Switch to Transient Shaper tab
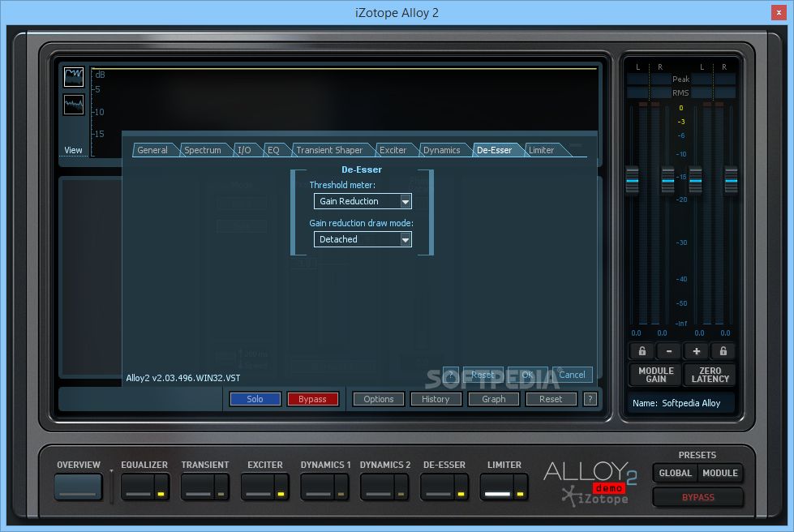The width and height of the screenshot is (794, 532). coord(329,150)
